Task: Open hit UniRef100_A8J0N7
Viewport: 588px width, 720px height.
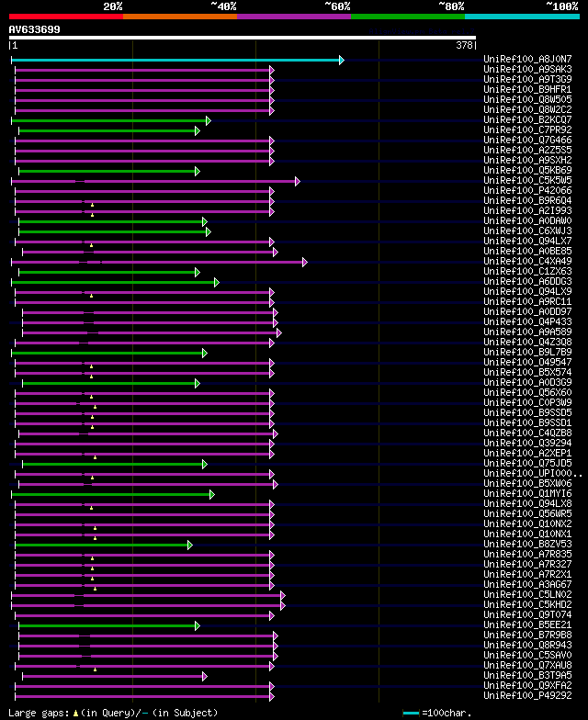Action: pyautogui.click(x=527, y=59)
